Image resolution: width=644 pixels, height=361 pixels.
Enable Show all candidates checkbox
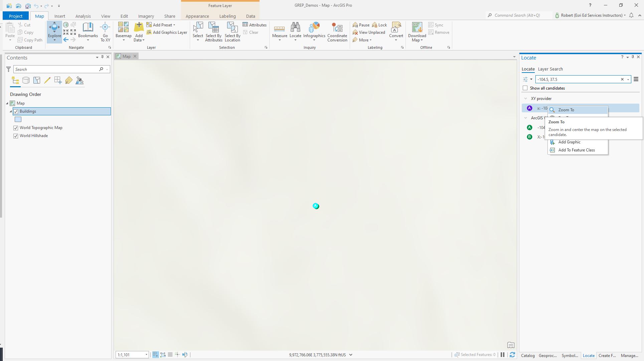(x=525, y=88)
